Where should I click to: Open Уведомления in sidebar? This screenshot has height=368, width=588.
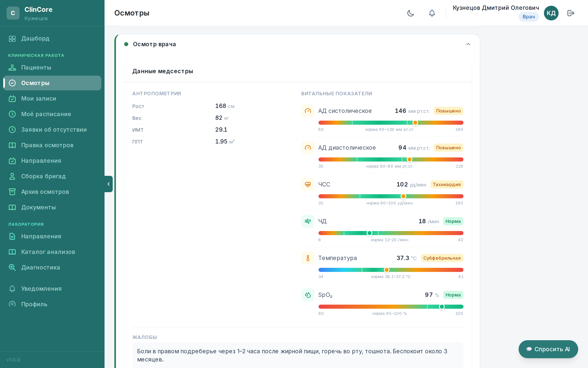coord(52,289)
